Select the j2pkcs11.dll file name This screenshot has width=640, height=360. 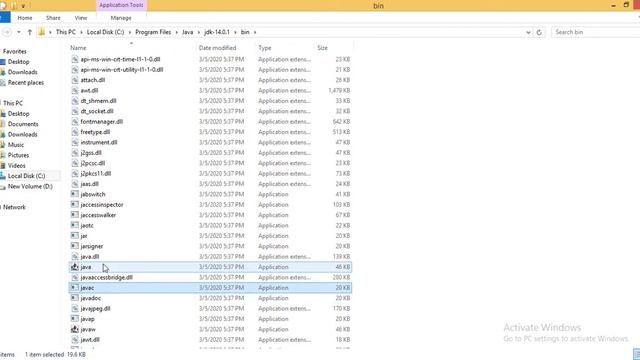point(96,173)
